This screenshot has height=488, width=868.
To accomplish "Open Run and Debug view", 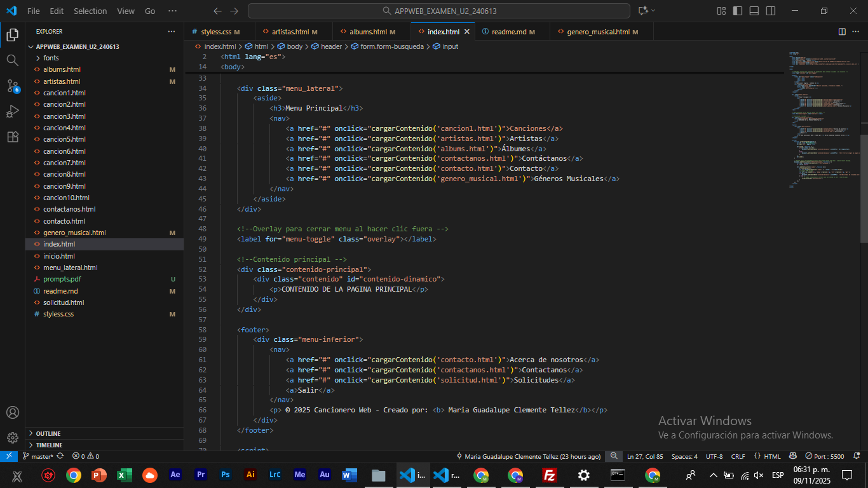I will click(x=12, y=111).
